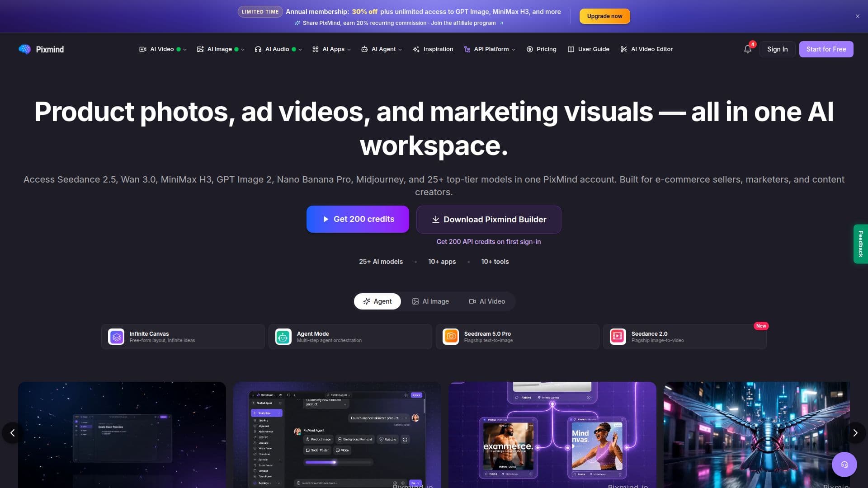Expand the AI Image dropdown chevron
This screenshot has height=488, width=868.
(243, 50)
